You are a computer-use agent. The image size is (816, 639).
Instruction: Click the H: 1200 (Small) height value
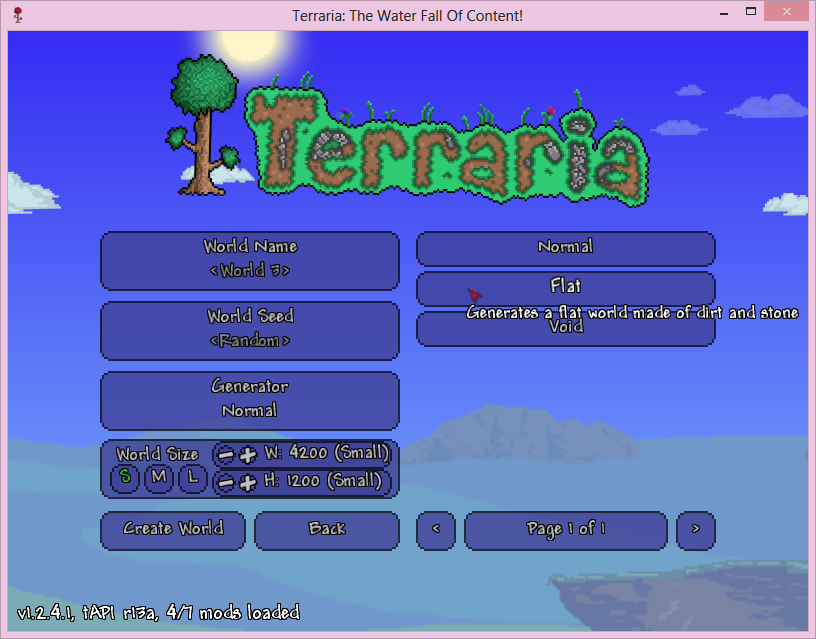click(x=323, y=480)
